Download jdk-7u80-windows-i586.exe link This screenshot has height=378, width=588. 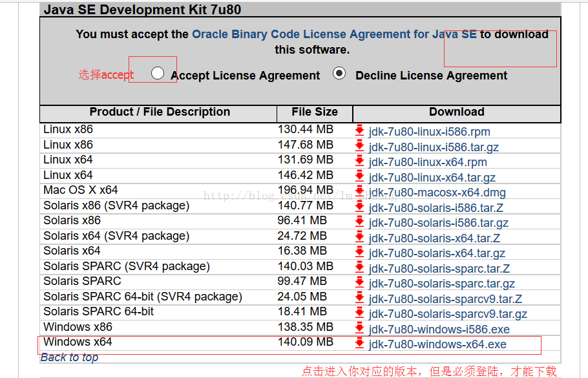(x=439, y=330)
